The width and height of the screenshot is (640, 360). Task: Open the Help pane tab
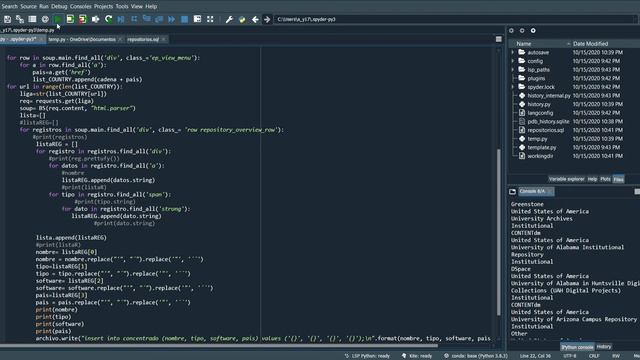pyautogui.click(x=592, y=179)
